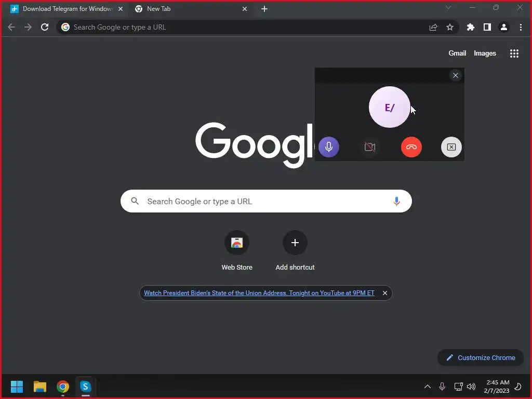Add a new shortcut

(295, 250)
